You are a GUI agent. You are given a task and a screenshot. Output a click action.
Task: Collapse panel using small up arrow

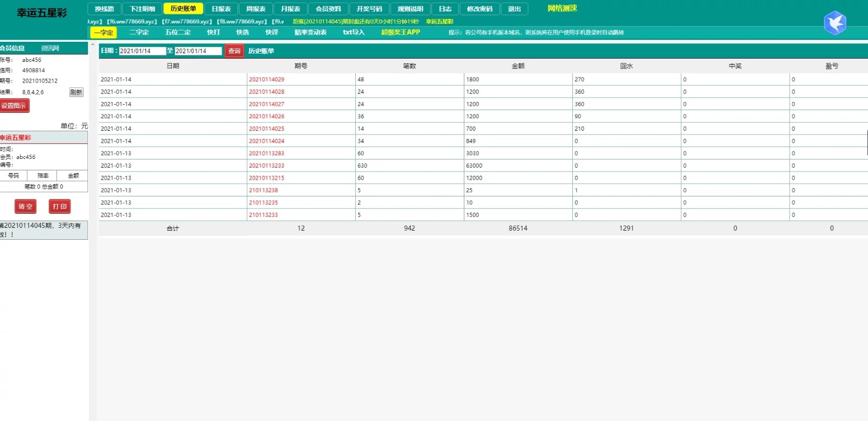click(x=92, y=44)
